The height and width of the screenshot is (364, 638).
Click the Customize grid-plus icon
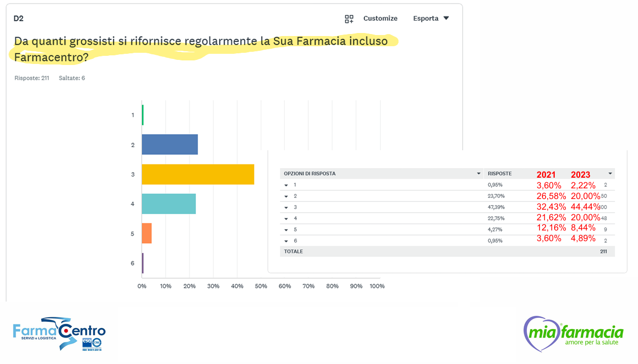(349, 19)
